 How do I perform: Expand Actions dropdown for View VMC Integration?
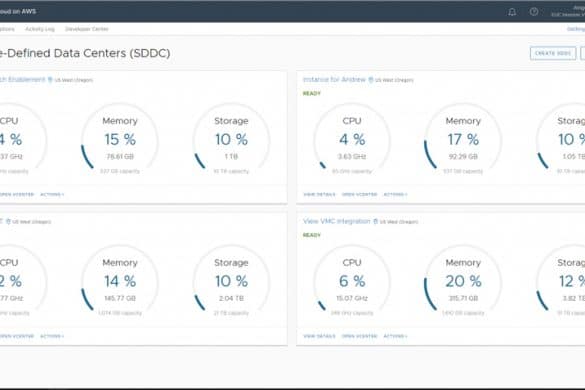point(395,336)
